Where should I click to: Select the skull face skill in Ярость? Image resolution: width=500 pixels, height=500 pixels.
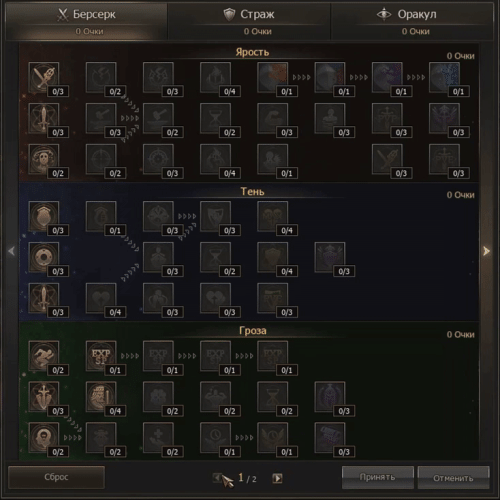click(x=44, y=160)
